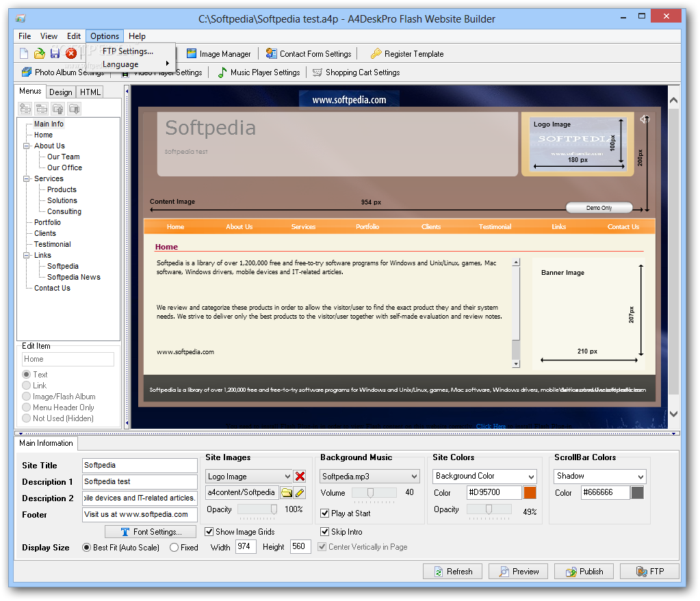Select the Text radio option

pos(26,374)
